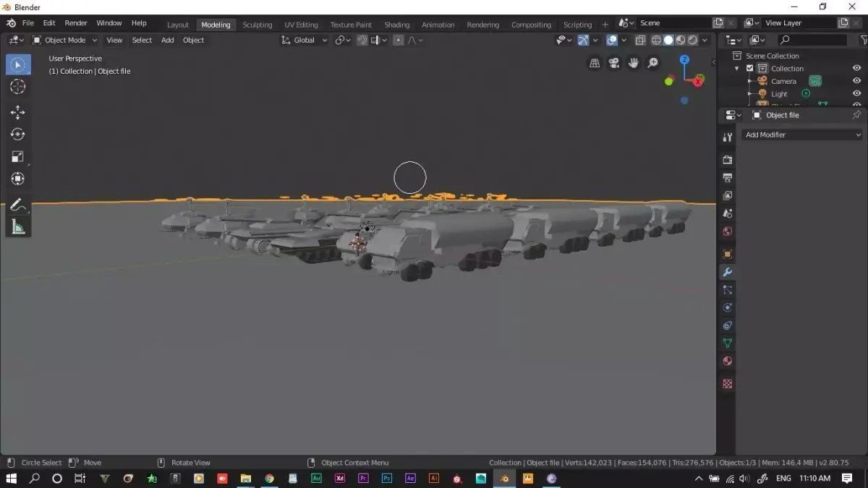Open View Layer properties tab
The width and height of the screenshot is (868, 488).
728,196
